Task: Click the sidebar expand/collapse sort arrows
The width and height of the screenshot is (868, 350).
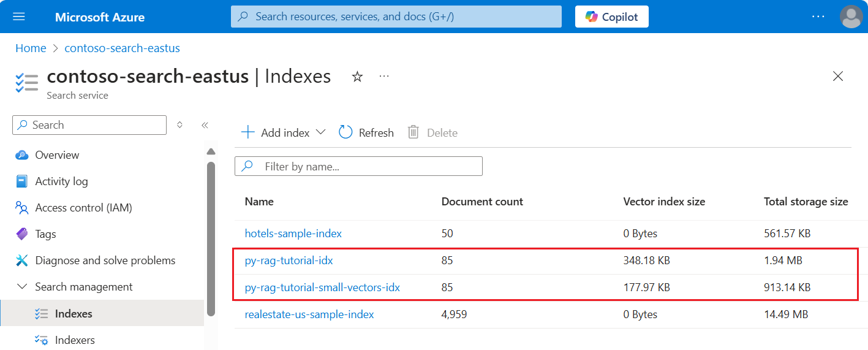Action: point(179,125)
